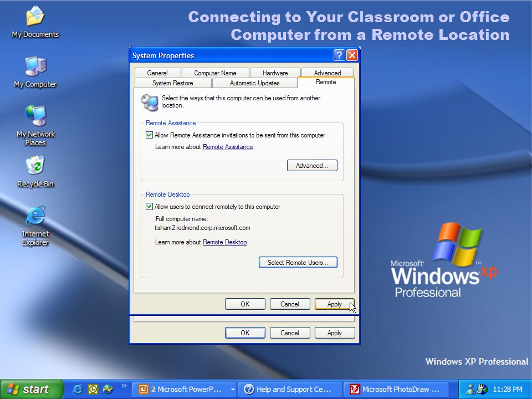Toggle Allow users to connect remotely checkbox
The height and width of the screenshot is (399, 532).
(x=149, y=206)
